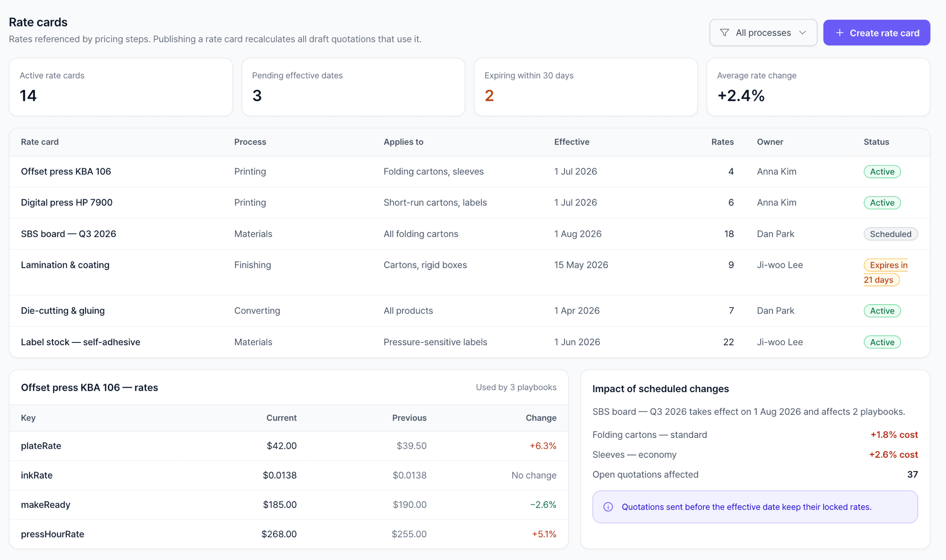Image resolution: width=946 pixels, height=560 pixels.
Task: Sort by the Effective column header
Action: [571, 142]
